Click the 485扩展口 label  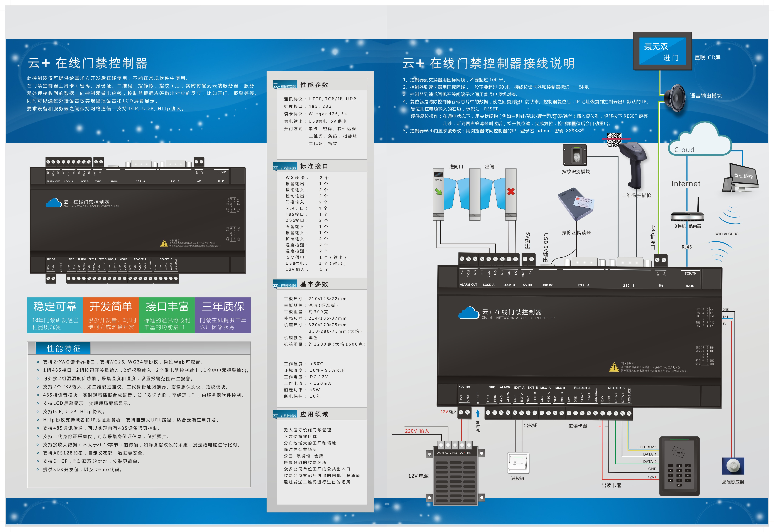[653, 237]
